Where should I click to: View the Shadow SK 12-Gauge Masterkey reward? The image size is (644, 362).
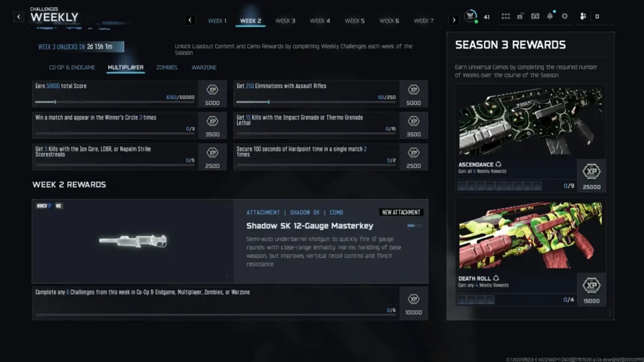point(230,241)
